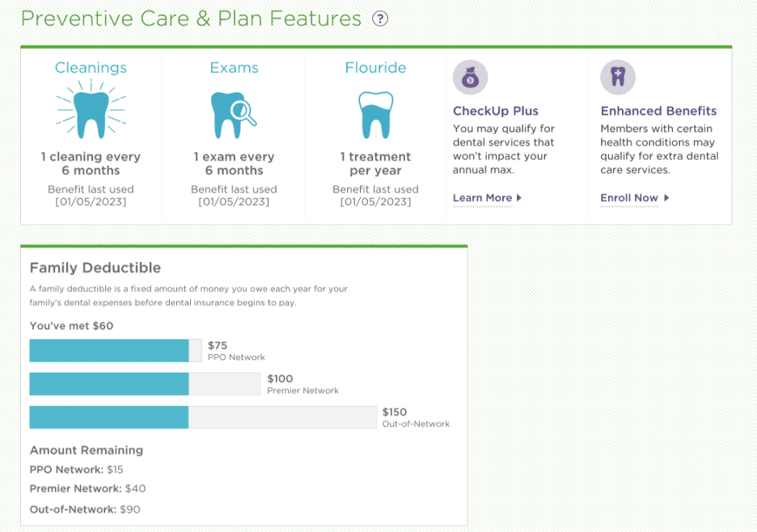The image size is (757, 532).
Task: Click the Family Deductible title
Action: click(95, 268)
